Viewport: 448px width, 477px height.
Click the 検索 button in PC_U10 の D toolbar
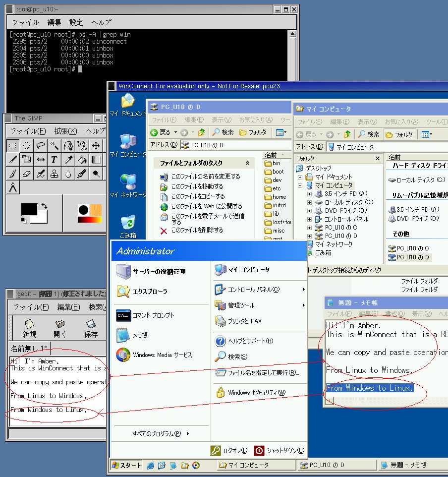tap(223, 132)
